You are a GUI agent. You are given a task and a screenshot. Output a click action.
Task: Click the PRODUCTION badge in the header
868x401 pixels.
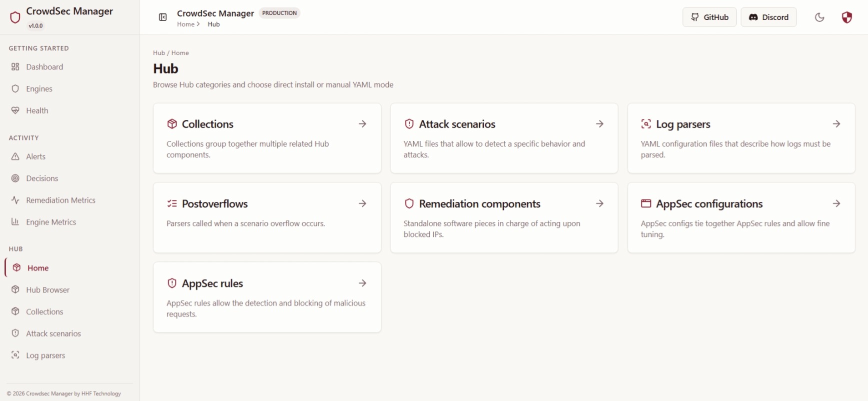click(x=280, y=13)
